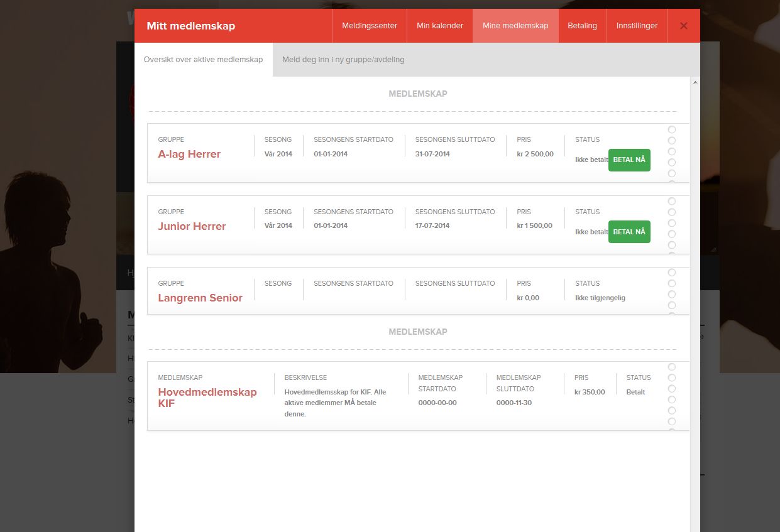Select price kr 1 500,00

click(x=535, y=225)
